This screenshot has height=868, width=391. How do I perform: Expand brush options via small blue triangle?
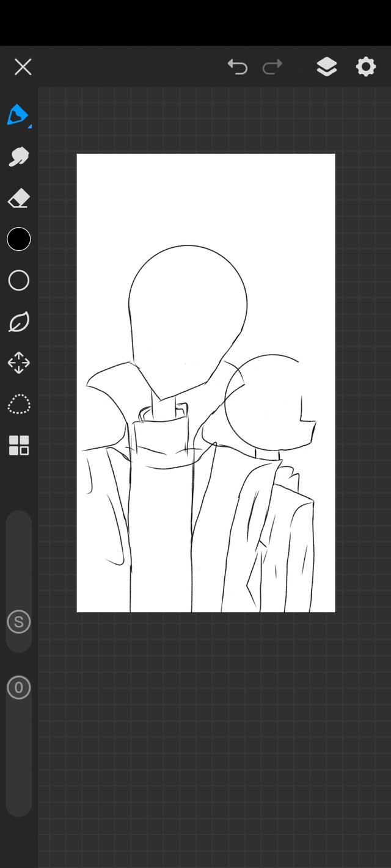point(29,126)
